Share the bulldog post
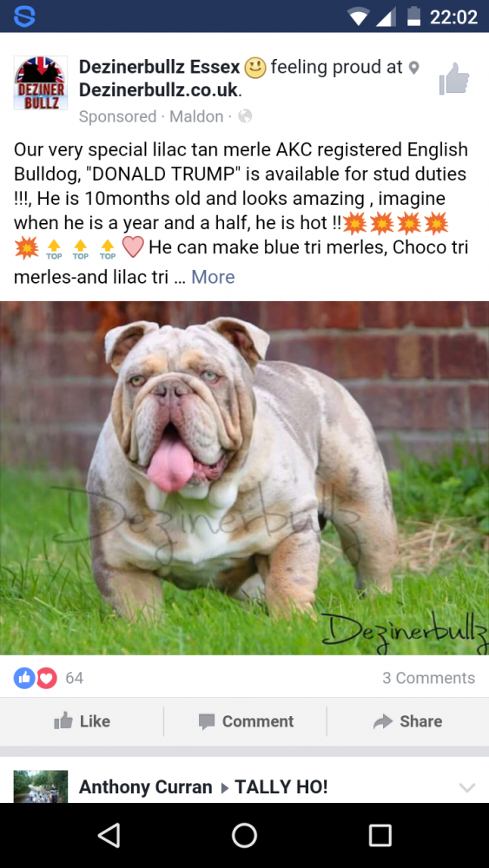The image size is (489, 868). (x=408, y=720)
